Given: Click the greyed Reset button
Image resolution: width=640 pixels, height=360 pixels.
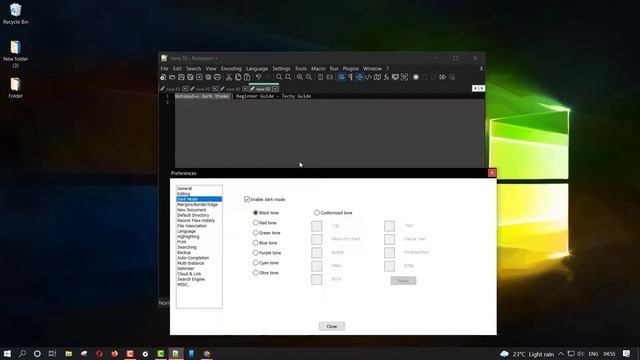Looking at the screenshot, I should 403,280.
